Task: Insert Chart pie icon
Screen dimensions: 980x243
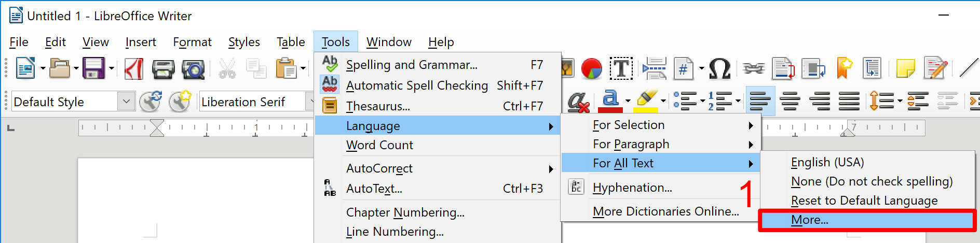Action: 592,68
